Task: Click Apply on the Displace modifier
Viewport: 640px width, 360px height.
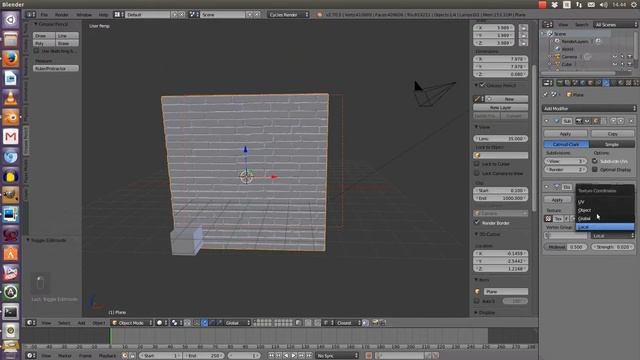Action: (557, 200)
